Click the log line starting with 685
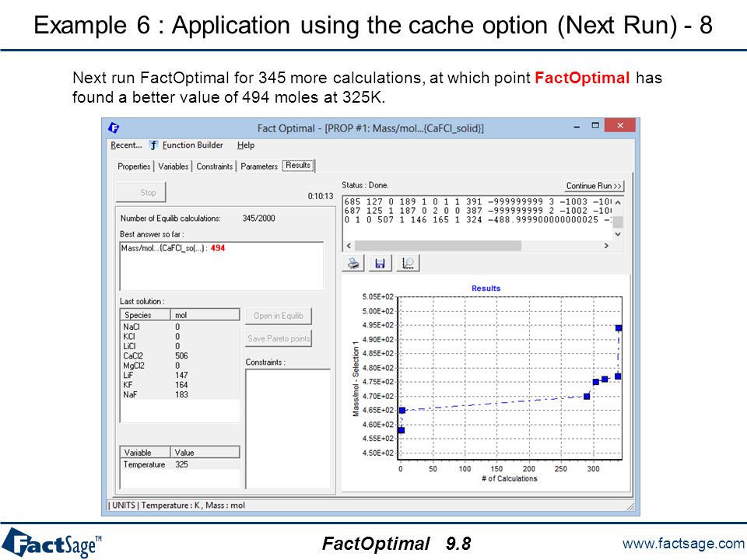 (477, 201)
